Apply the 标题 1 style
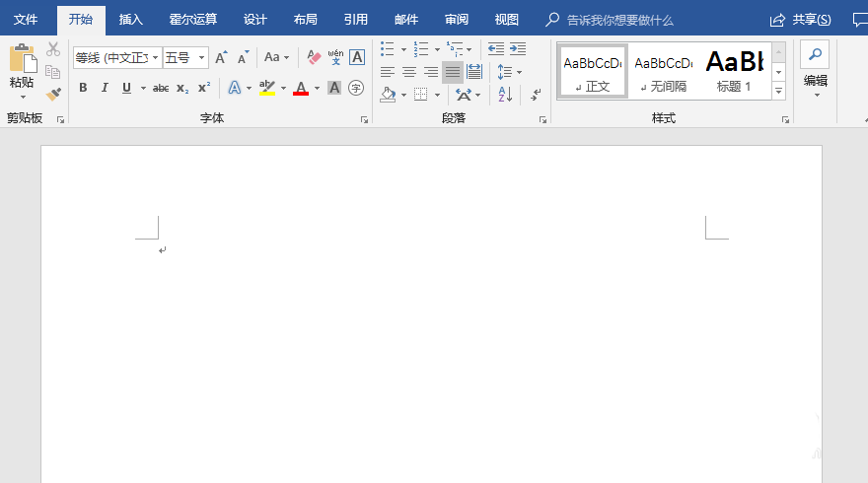The width and height of the screenshot is (868, 483). 735,72
